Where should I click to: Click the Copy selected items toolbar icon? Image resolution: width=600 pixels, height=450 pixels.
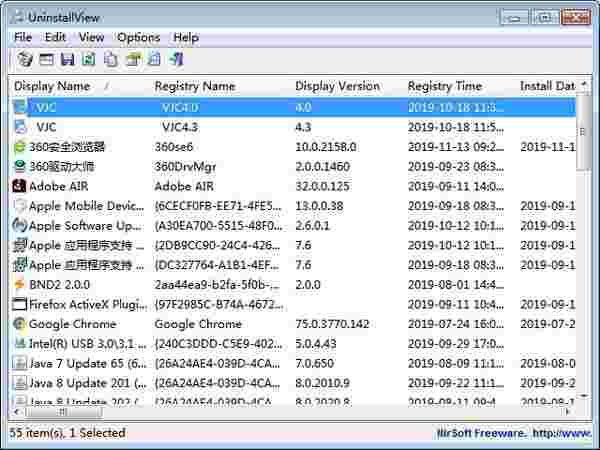(111, 60)
